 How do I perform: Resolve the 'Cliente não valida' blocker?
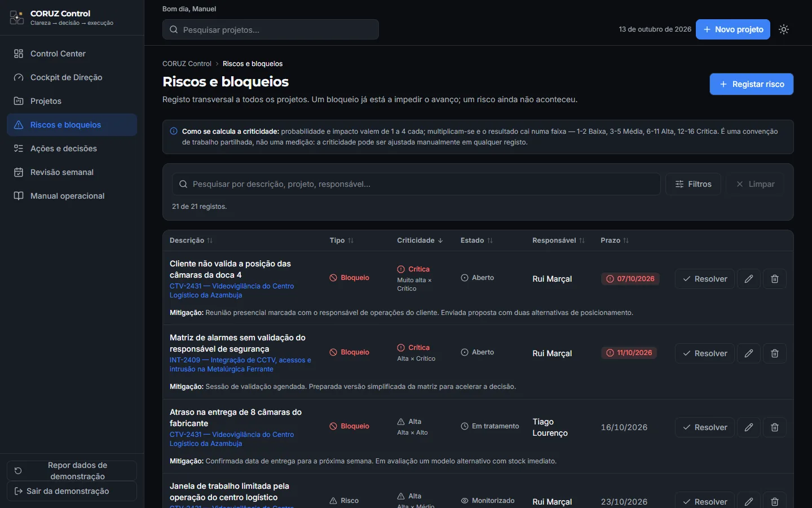click(x=705, y=279)
